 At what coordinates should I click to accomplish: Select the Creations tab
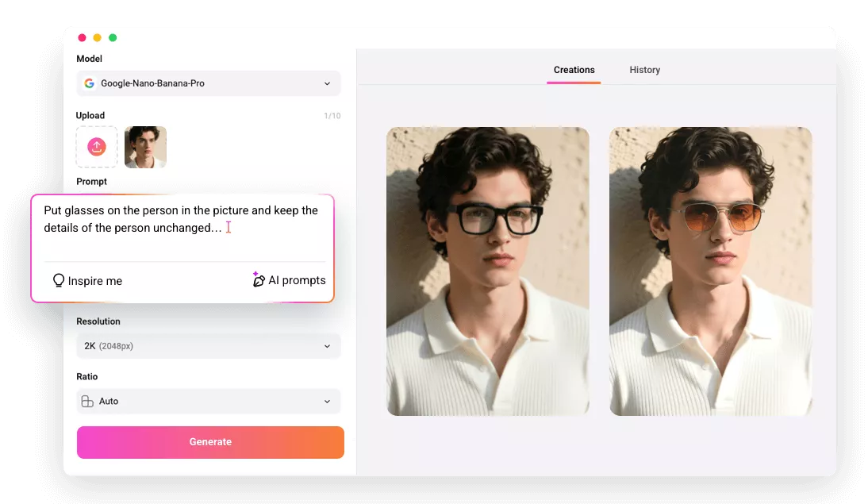pos(574,70)
